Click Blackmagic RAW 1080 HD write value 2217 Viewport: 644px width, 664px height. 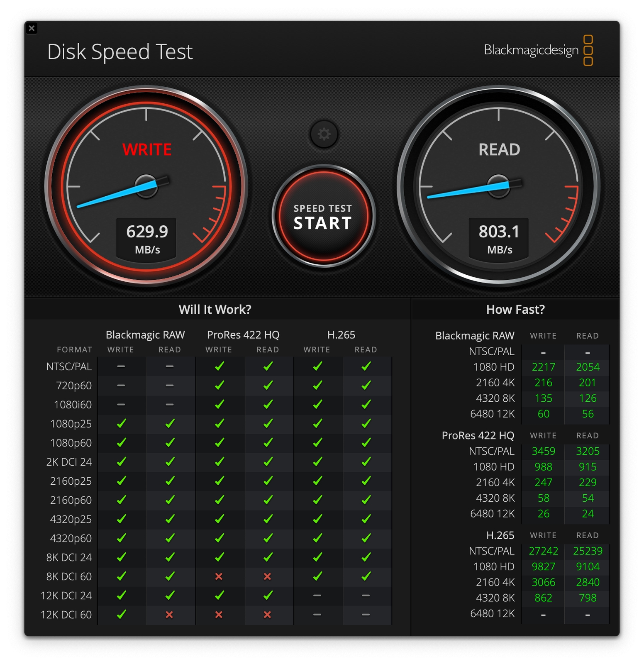(544, 367)
